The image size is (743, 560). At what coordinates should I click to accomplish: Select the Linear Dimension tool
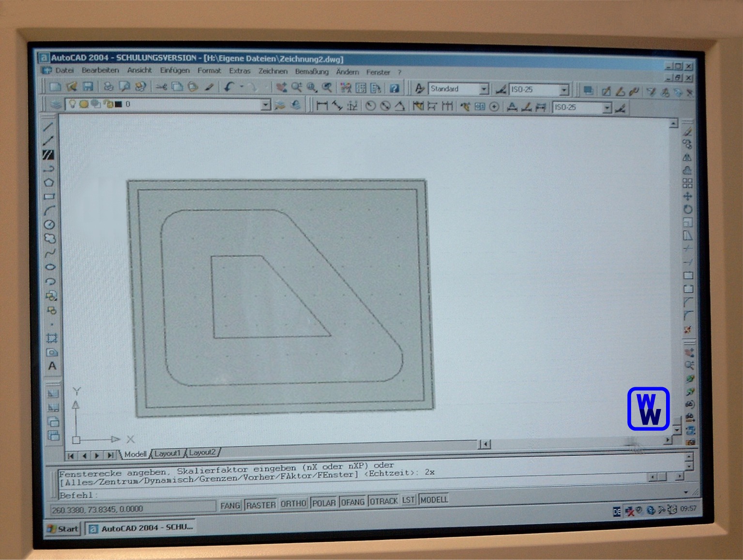[x=322, y=106]
